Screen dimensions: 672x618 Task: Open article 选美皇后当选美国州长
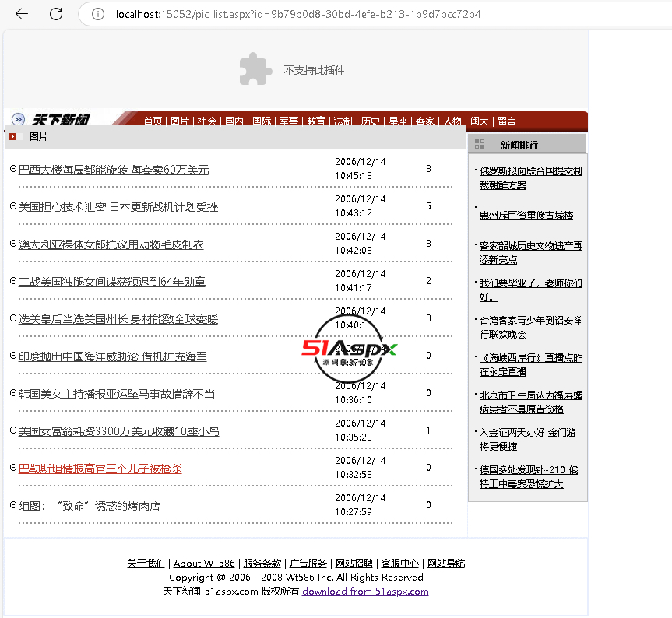click(x=118, y=319)
